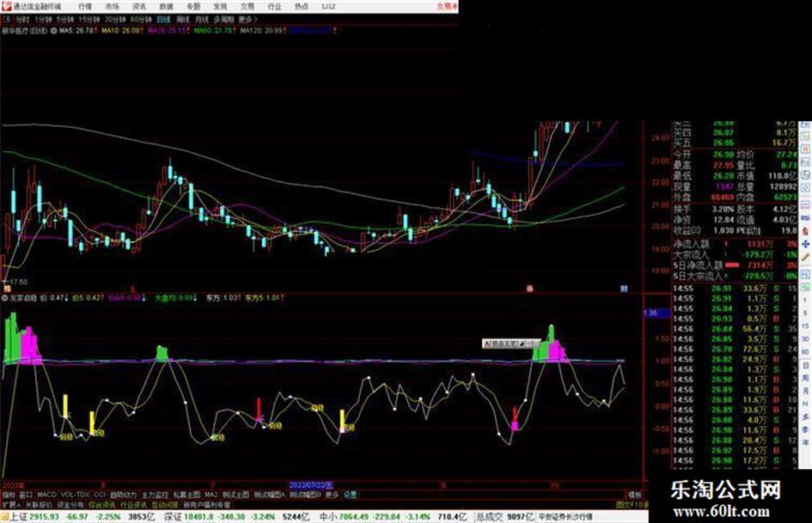Select the 指标 tab at chart bottom

tap(9, 495)
